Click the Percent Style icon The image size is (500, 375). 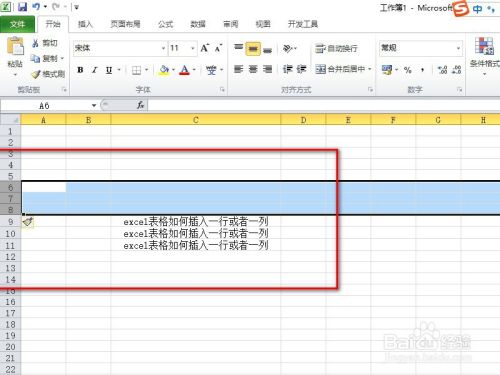407,70
